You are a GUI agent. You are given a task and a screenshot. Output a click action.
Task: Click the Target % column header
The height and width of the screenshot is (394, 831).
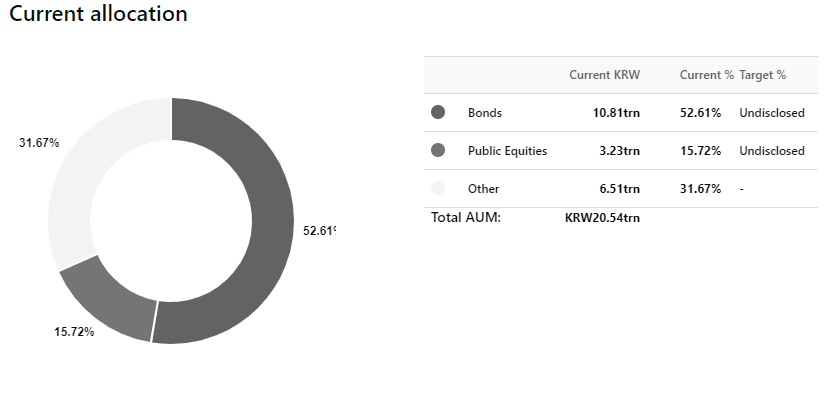click(763, 75)
